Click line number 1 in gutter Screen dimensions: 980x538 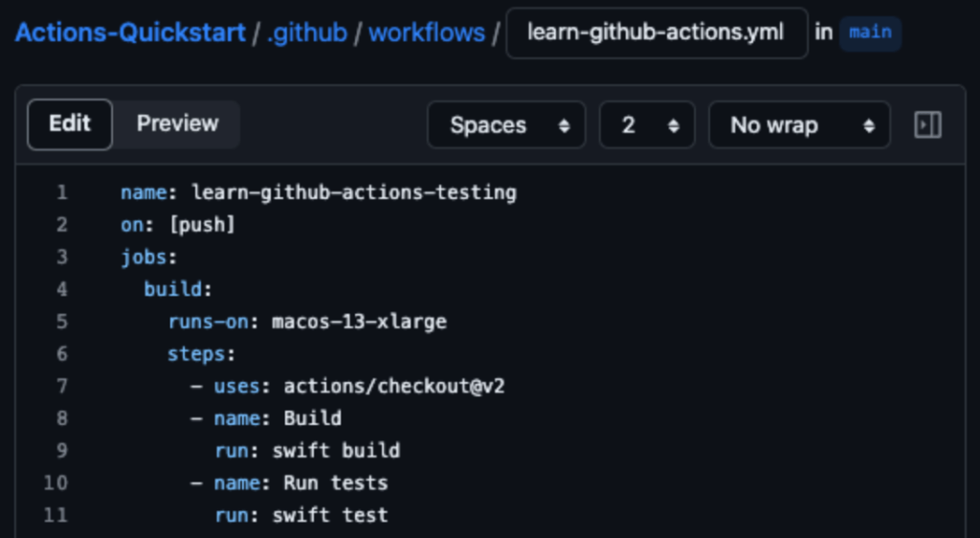[x=61, y=192]
